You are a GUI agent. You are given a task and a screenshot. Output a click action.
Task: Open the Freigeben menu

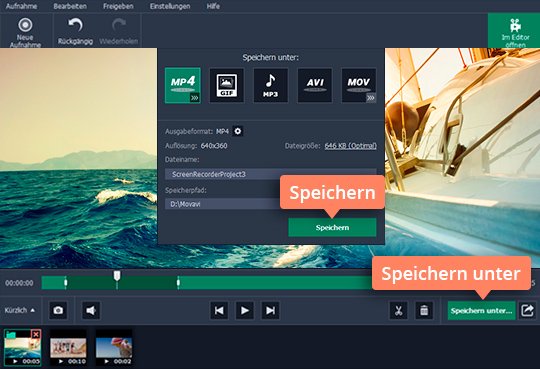118,6
